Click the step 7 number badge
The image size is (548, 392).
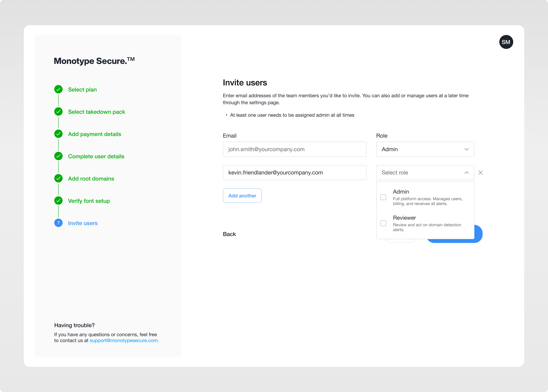(58, 223)
